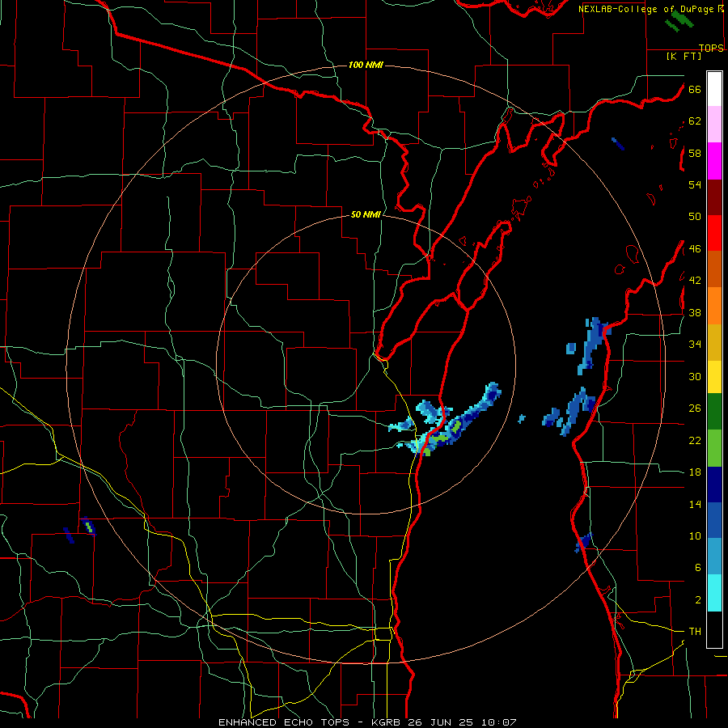The width and height of the screenshot is (728, 728).
Task: Click the '30' legend value
Action: click(695, 376)
